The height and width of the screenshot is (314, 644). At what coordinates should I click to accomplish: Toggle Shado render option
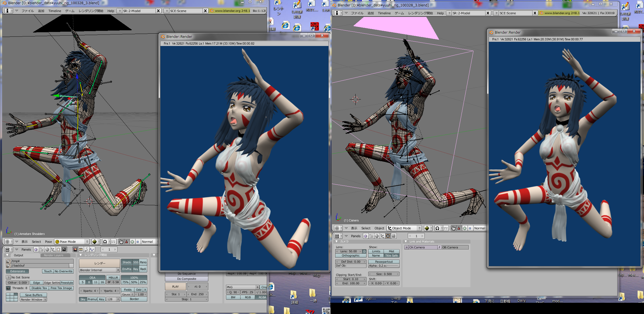click(x=127, y=262)
